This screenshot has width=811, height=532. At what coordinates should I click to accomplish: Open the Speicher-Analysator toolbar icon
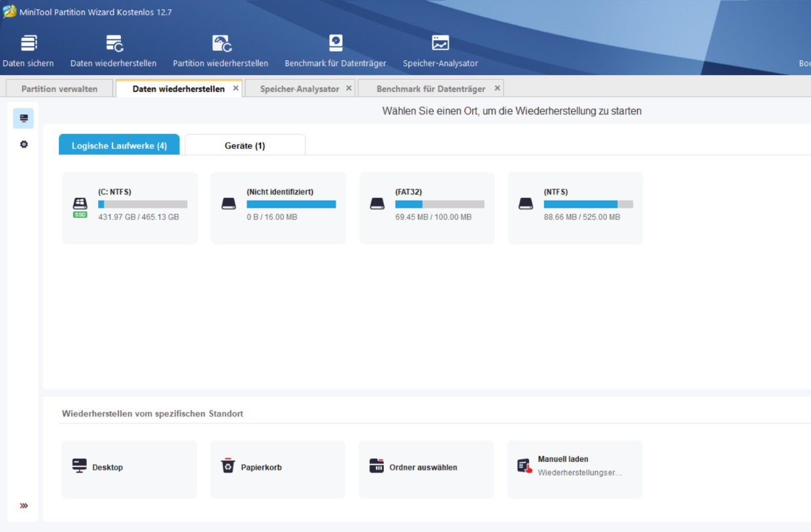tap(441, 43)
